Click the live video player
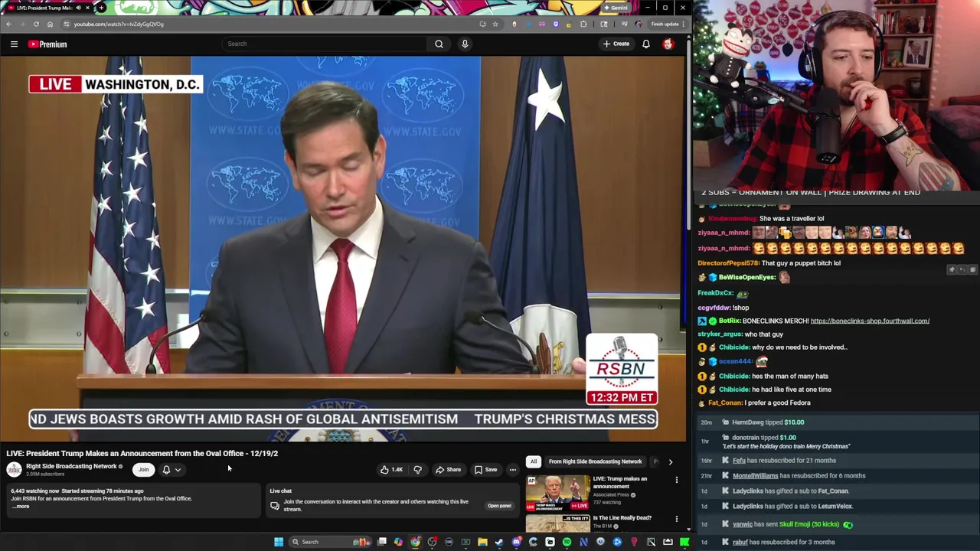 342,249
